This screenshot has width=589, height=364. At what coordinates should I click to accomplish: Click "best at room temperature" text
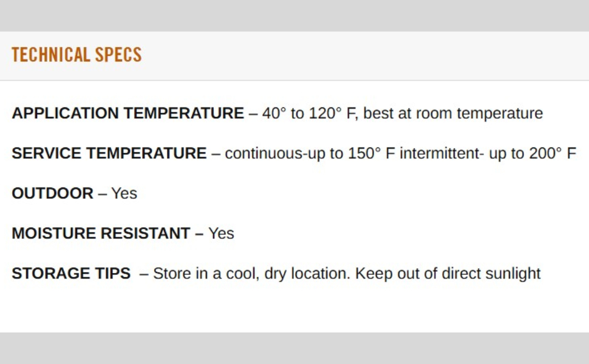[x=453, y=113]
